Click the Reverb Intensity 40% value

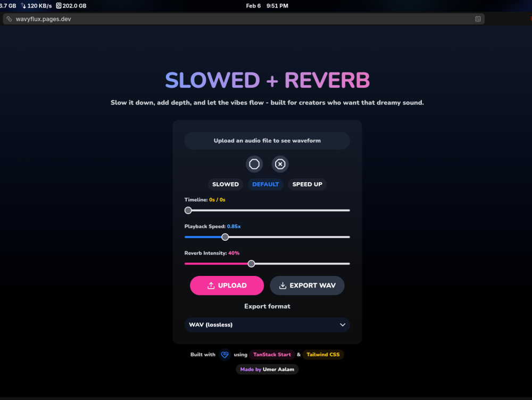[234, 253]
